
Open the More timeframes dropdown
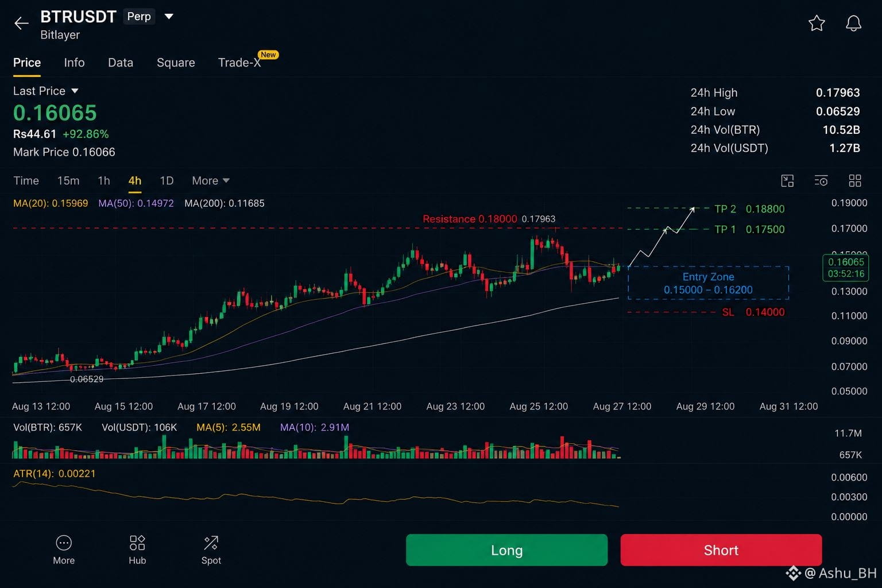(211, 181)
